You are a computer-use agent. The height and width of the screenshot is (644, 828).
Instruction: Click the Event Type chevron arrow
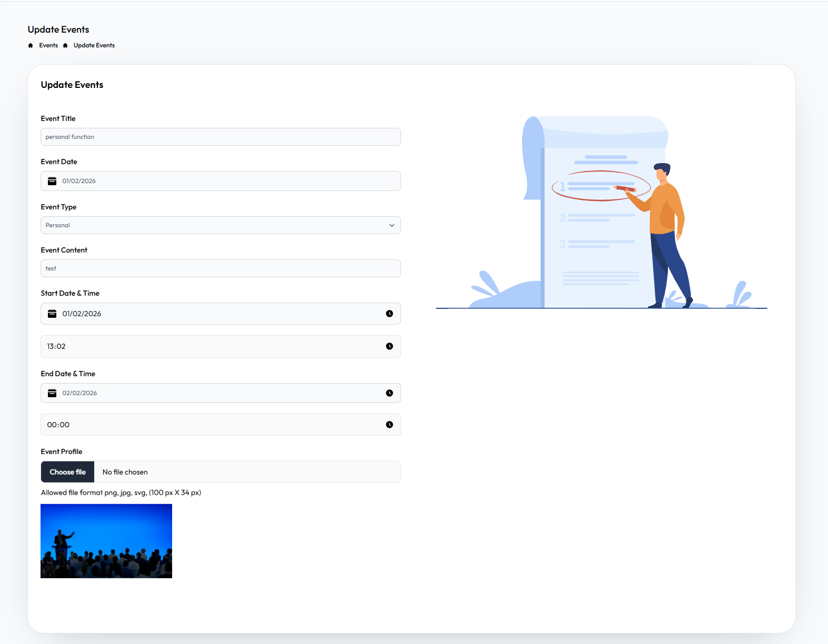392,225
